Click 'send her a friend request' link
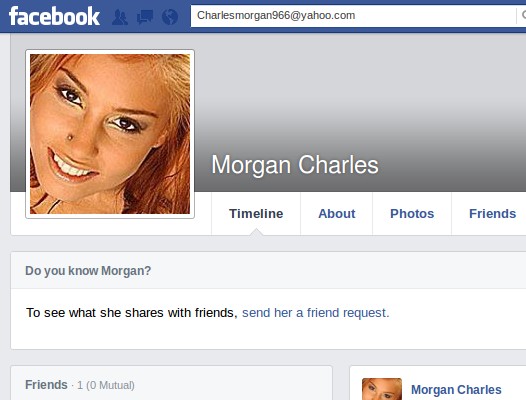The height and width of the screenshot is (400, 526). pyautogui.click(x=315, y=313)
